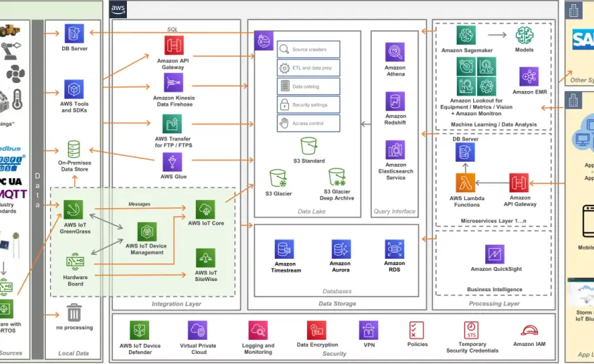Click the "Integration Layer" label
The height and width of the screenshot is (364, 594).
click(176, 304)
